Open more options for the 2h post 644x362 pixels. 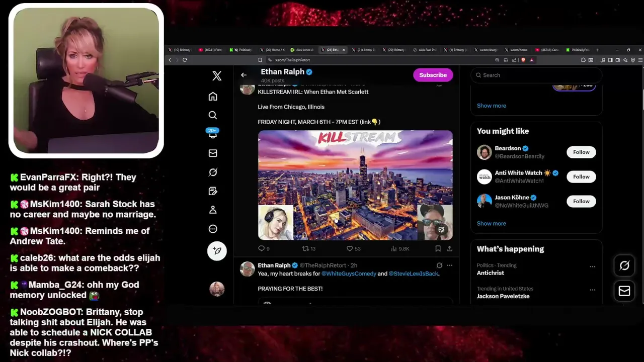(449, 265)
